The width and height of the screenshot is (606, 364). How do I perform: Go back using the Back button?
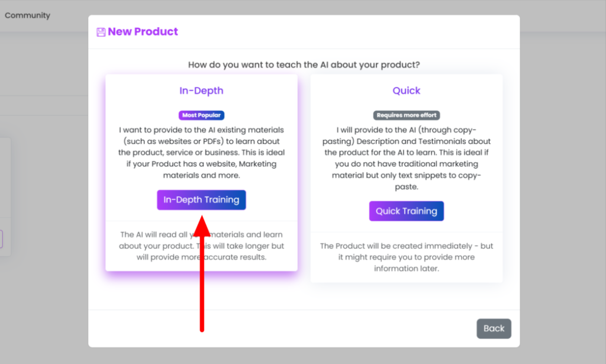click(494, 328)
